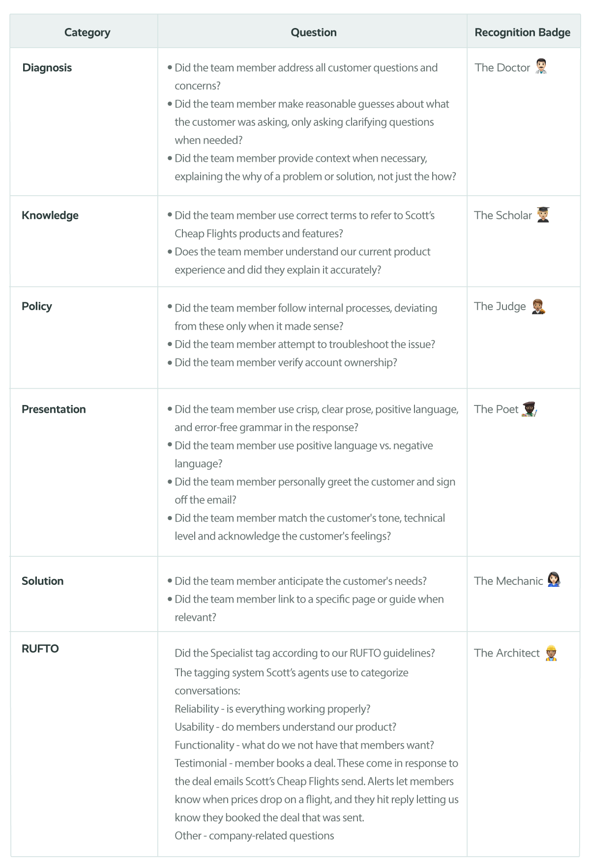The image size is (590, 868).
Task: Click the RUFTO category label
Action: (40, 649)
